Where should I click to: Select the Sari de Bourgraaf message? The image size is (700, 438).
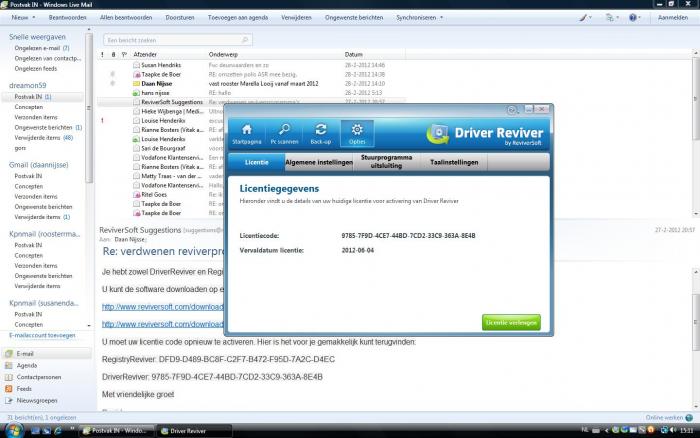[161, 148]
